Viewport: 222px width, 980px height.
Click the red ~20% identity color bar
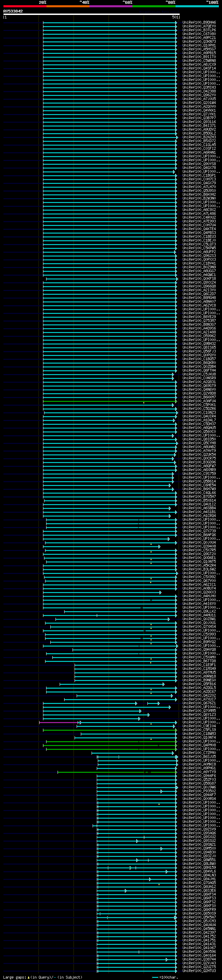point(25,6)
